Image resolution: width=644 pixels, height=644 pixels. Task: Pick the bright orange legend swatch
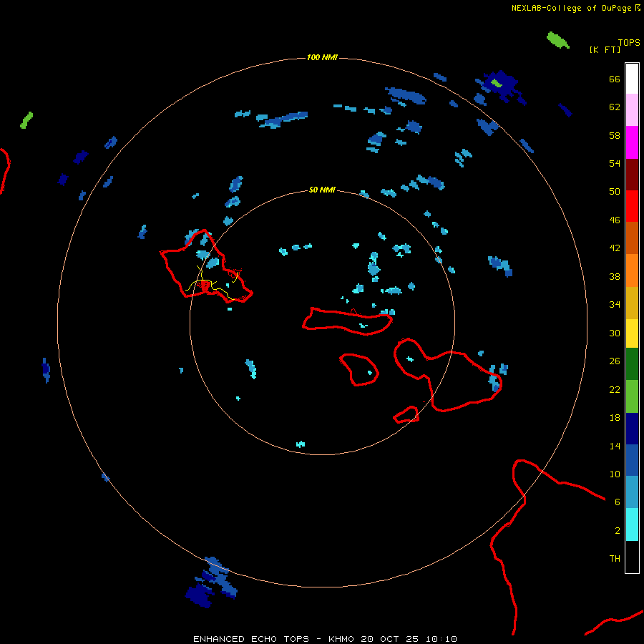[x=632, y=270]
